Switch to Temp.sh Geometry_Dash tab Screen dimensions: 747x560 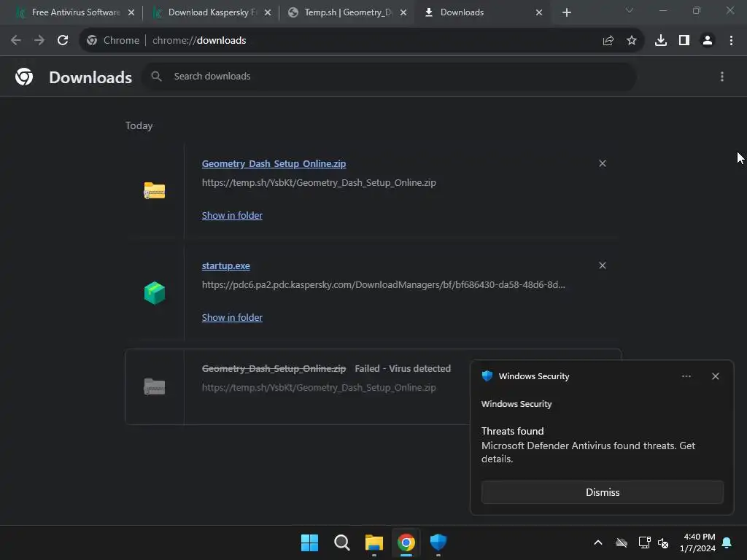(347, 12)
